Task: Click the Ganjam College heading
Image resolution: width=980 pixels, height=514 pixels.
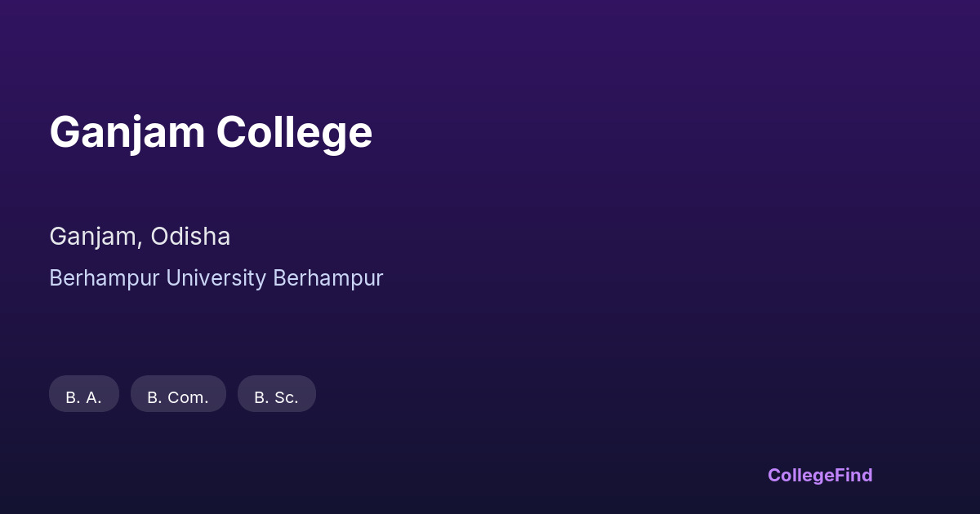Action: pyautogui.click(x=211, y=132)
